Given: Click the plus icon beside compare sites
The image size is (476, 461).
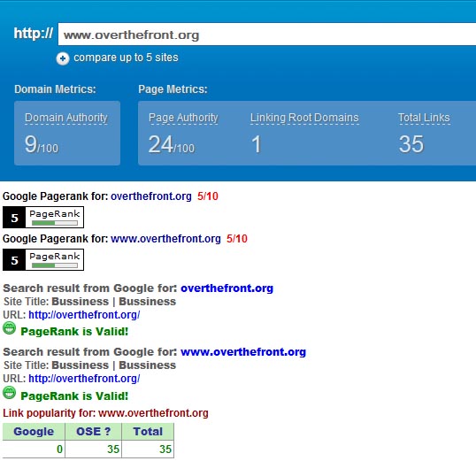Looking at the screenshot, I should [63, 58].
